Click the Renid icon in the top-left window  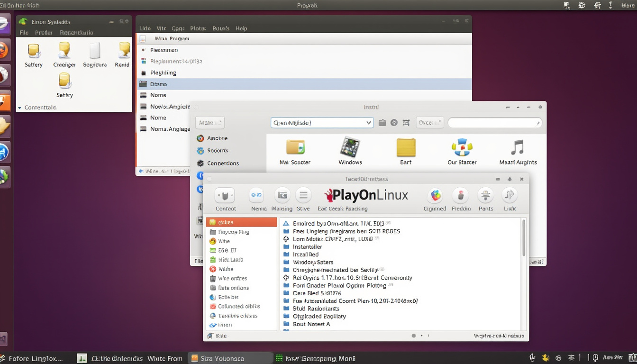[x=124, y=50]
